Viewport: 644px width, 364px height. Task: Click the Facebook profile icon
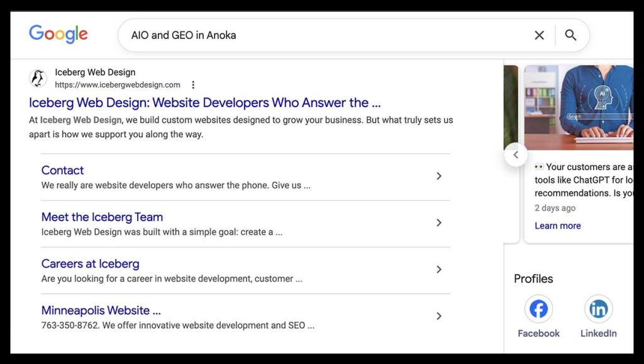click(538, 309)
